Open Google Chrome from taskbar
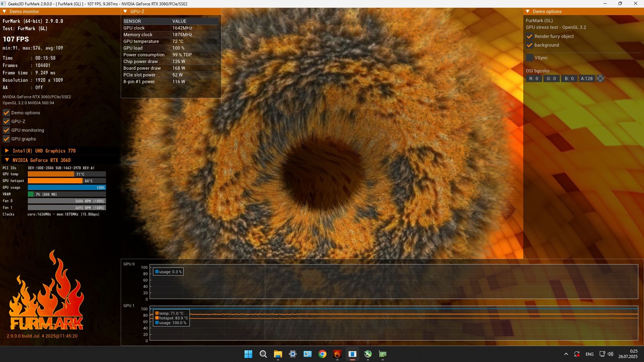This screenshot has height=362, width=644. (x=322, y=354)
